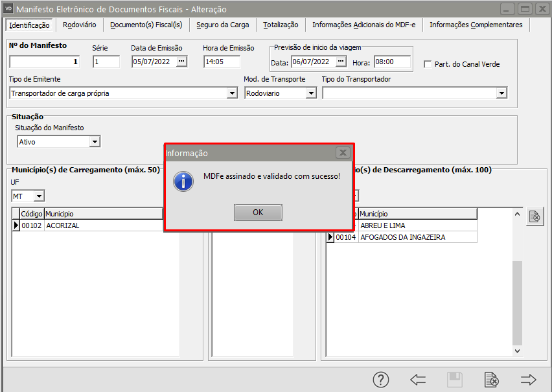Viewport: 552px width, 392px height.
Task: Open the Data de Emissão calendar picker
Action: 181,62
